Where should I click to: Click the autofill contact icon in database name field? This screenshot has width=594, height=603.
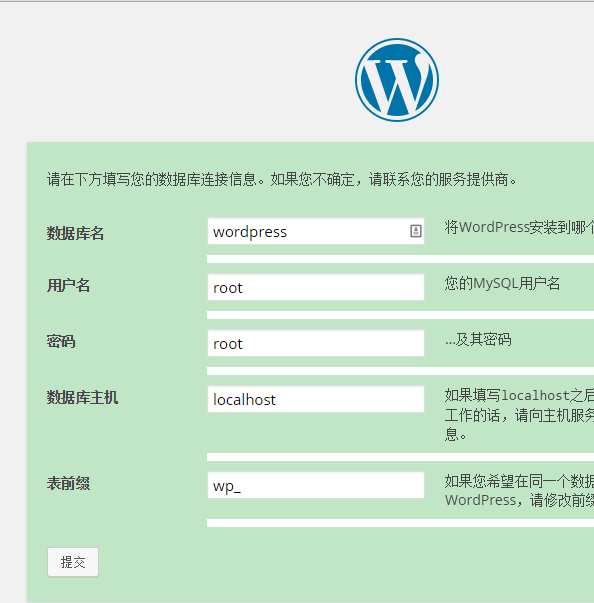[416, 231]
